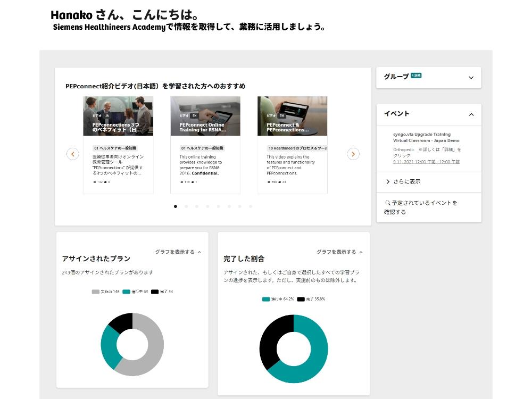Viewport: 532px width, 399px height.
Task: Open PEPconnections 3つのベネフィット video thumbnail
Action: click(x=118, y=116)
